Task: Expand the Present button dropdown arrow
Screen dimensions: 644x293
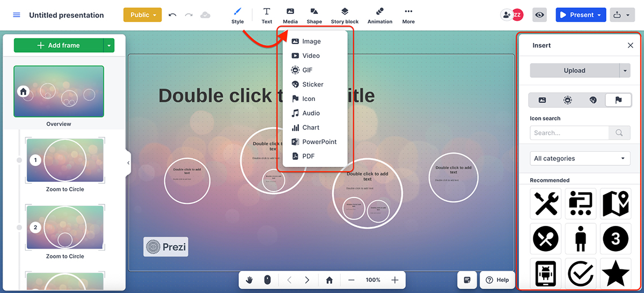Action: (599, 15)
